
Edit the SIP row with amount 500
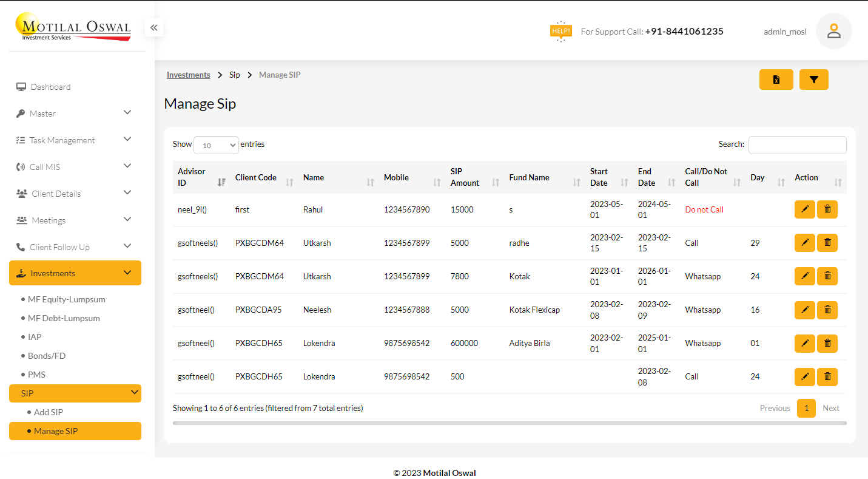[804, 376]
